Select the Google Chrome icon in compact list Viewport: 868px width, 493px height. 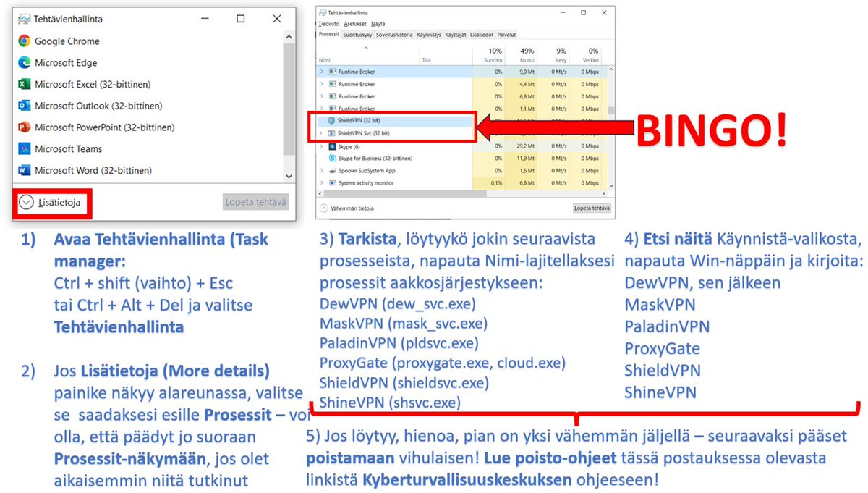(24, 41)
